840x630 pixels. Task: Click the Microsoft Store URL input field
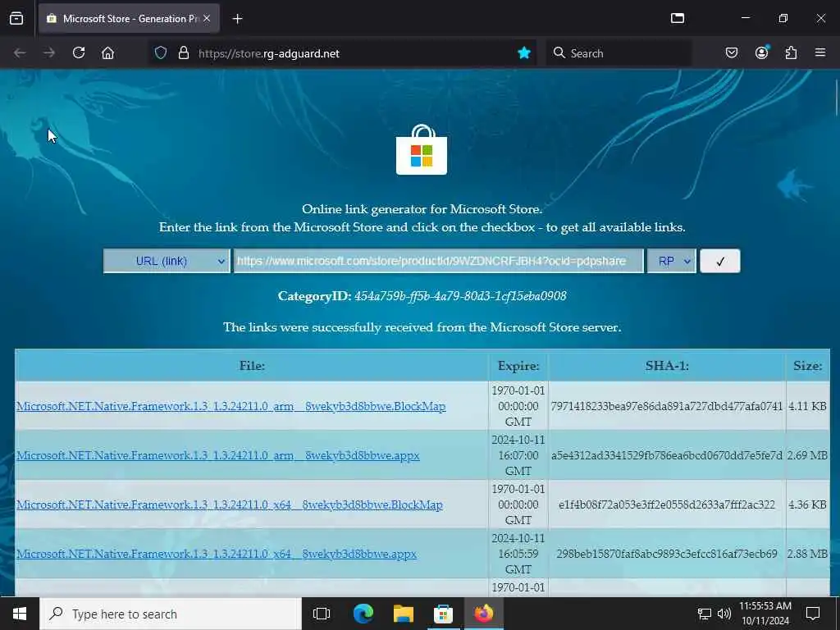(438, 261)
